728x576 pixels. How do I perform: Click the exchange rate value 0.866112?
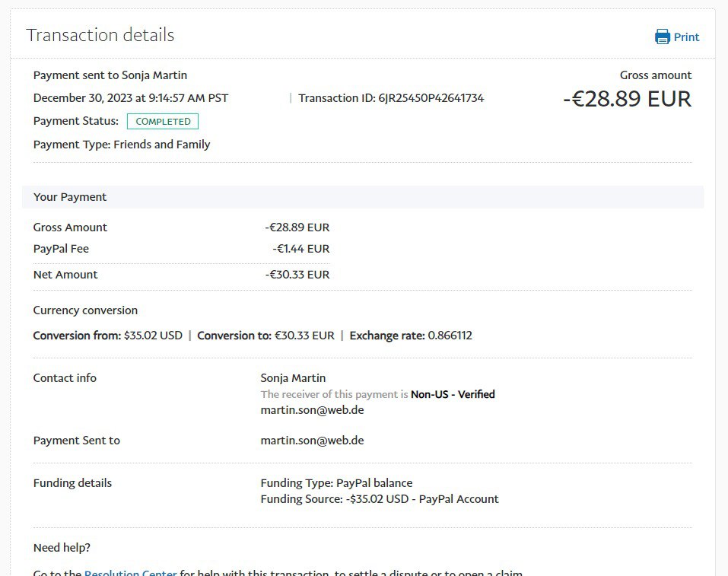click(450, 336)
